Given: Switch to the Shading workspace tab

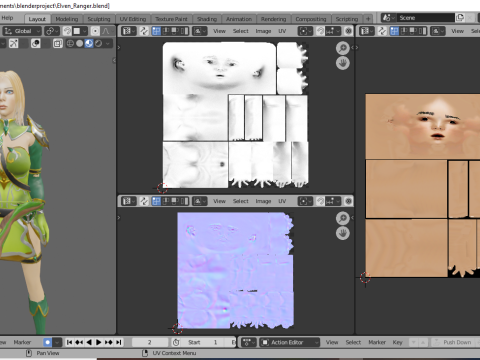Looking at the screenshot, I should click(207, 19).
